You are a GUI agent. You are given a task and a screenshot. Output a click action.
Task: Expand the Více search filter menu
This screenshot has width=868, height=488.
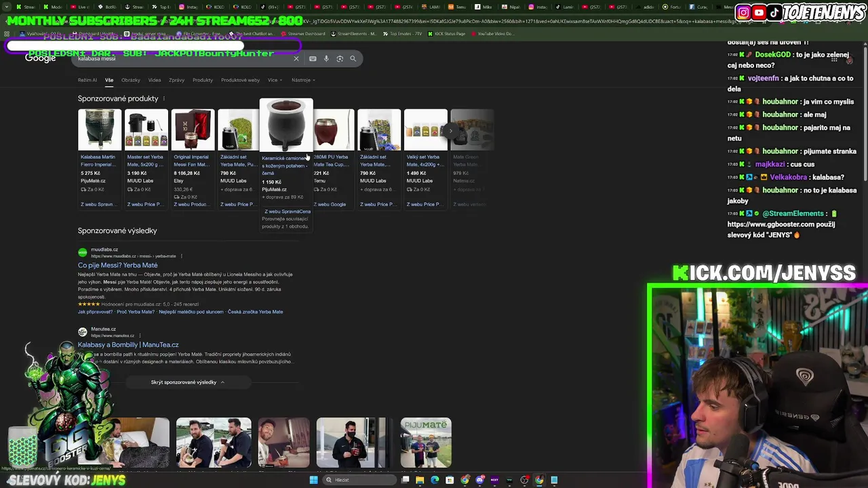click(275, 80)
